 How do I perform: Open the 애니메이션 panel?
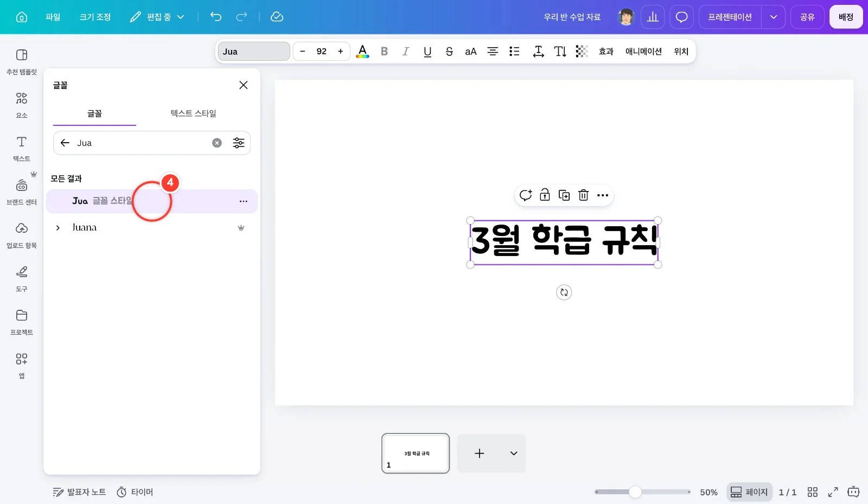643,52
